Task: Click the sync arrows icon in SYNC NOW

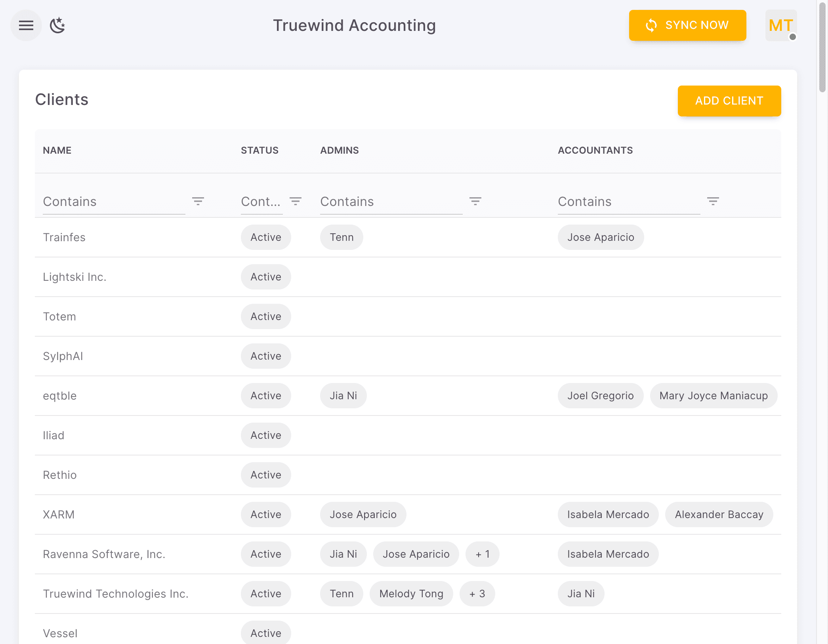Action: pyautogui.click(x=651, y=25)
